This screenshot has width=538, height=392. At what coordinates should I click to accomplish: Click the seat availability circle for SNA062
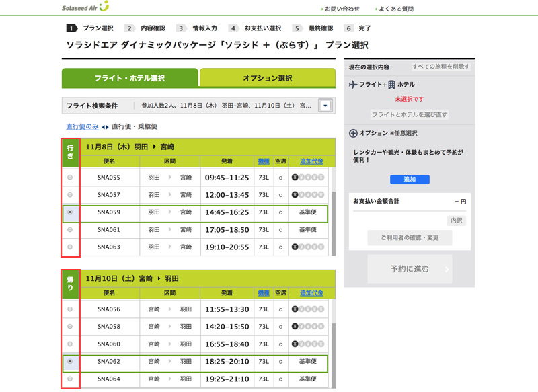tap(280, 362)
